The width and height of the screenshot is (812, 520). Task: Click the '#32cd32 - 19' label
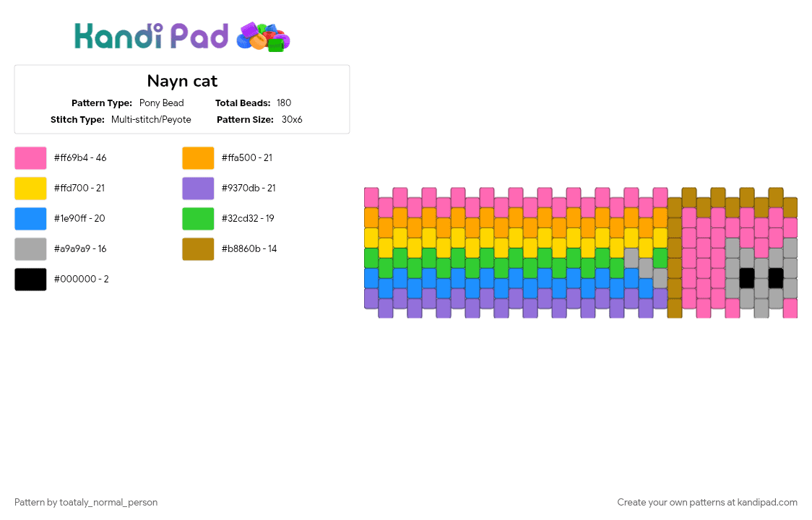pyautogui.click(x=248, y=219)
